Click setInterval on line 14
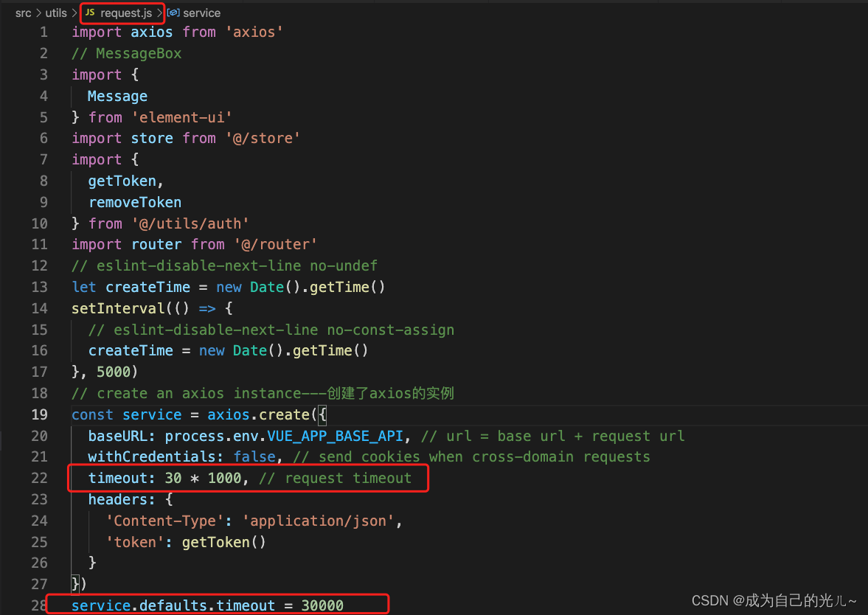The image size is (868, 615). [x=118, y=308]
